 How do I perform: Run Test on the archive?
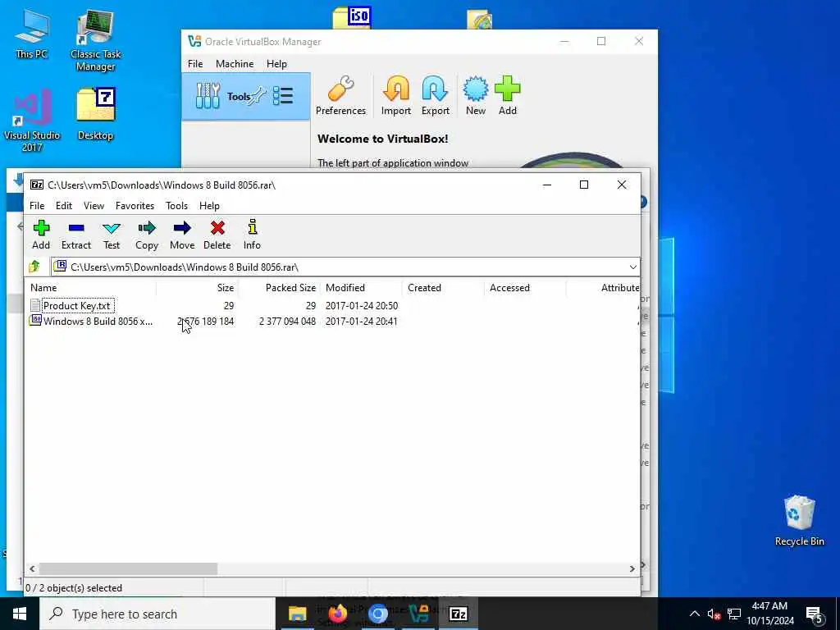coord(112,235)
